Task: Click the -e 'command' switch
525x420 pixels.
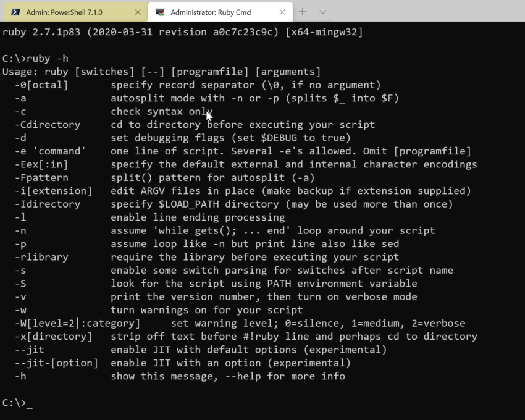Action: 50,151
